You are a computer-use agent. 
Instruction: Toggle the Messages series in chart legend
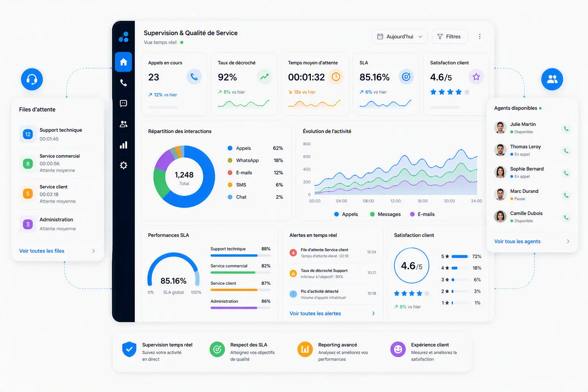385,214
